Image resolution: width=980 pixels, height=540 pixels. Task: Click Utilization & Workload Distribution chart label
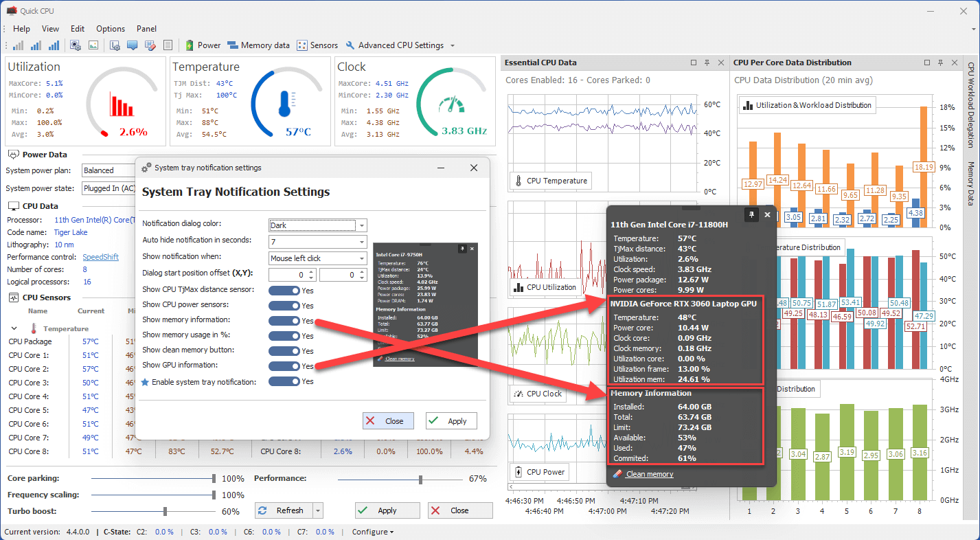[808, 105]
